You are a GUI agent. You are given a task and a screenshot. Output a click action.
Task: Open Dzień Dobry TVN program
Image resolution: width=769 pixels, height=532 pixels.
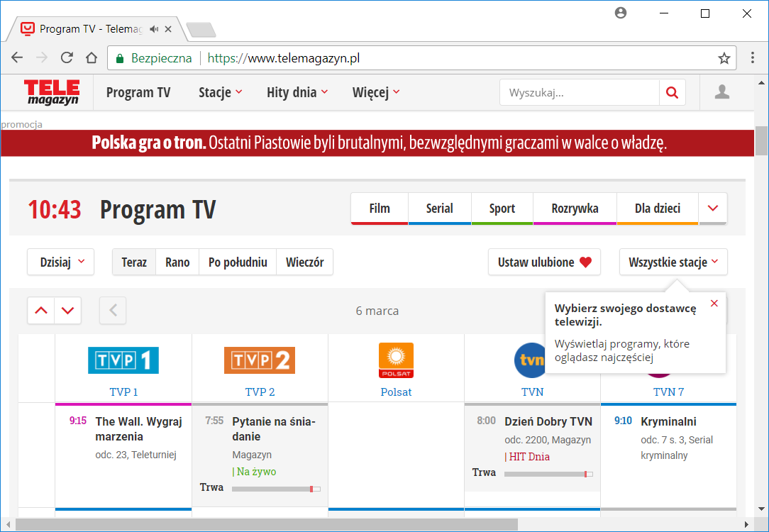pyautogui.click(x=548, y=421)
